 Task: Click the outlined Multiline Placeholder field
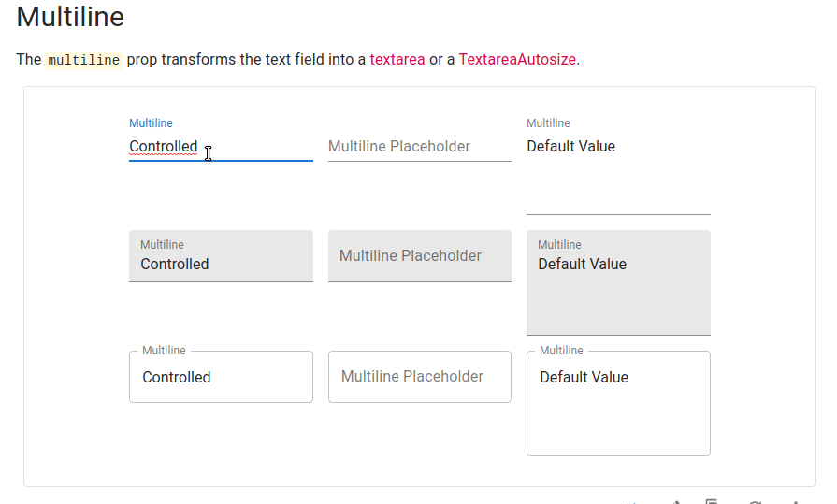[x=420, y=377]
